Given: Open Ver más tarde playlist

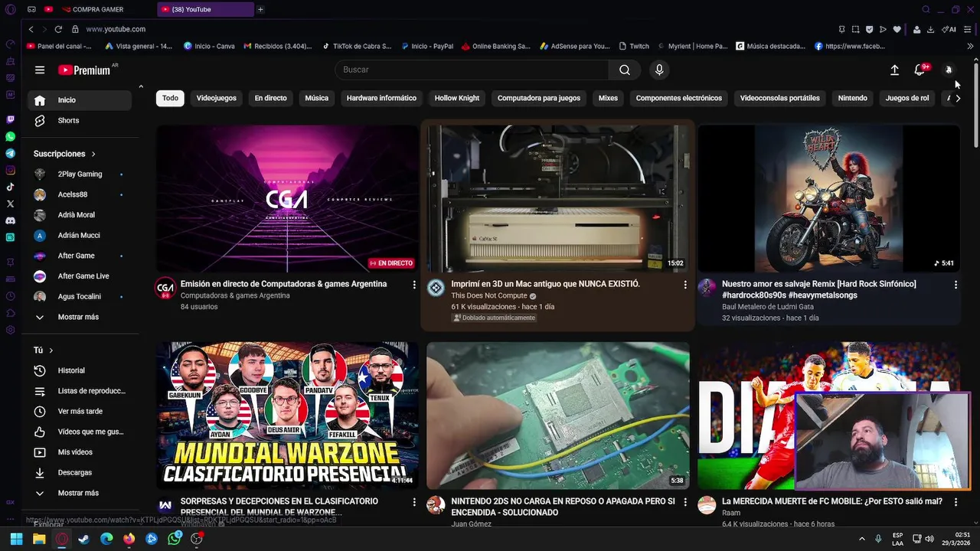Looking at the screenshot, I should (x=80, y=411).
